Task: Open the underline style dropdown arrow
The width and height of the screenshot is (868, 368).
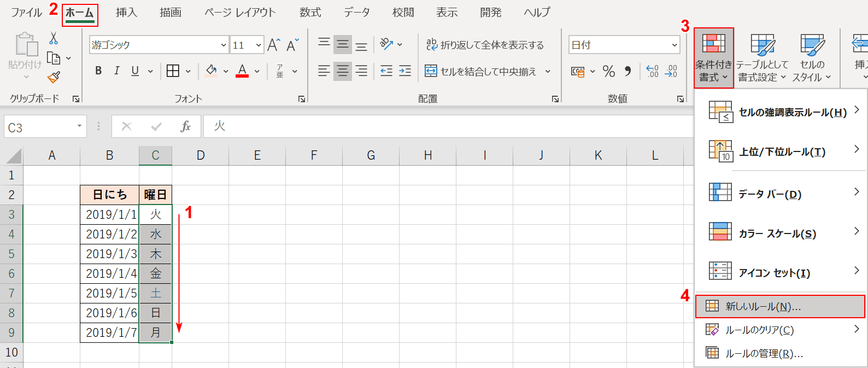Action: point(150,71)
